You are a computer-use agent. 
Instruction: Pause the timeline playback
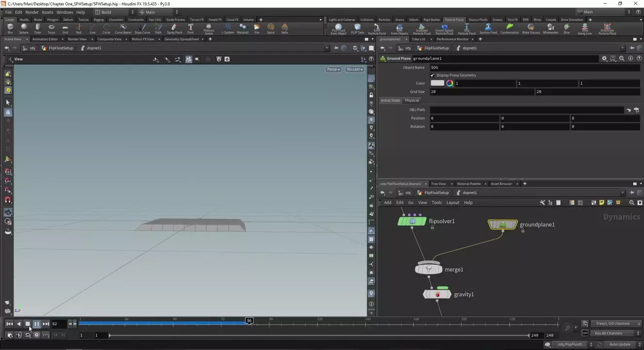tap(36, 324)
